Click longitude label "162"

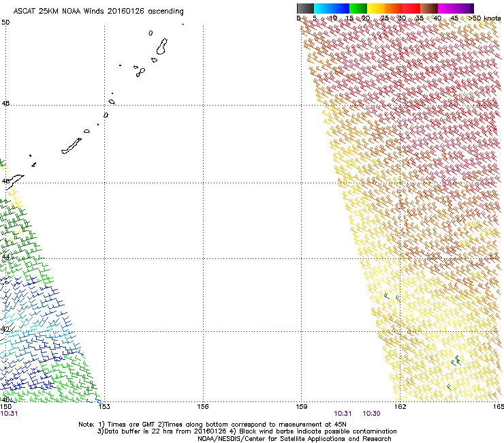pyautogui.click(x=400, y=407)
